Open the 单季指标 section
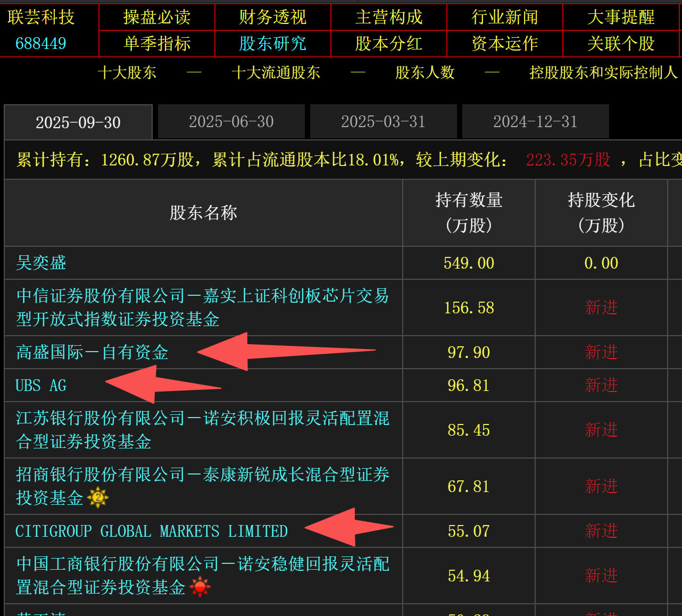Screen dimensions: 682x616 [x=157, y=43]
